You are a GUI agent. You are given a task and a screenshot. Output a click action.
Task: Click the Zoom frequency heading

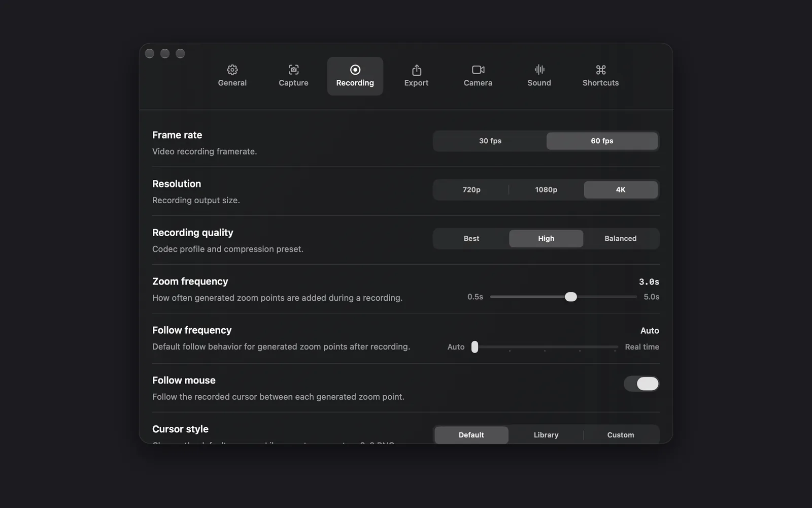pyautogui.click(x=190, y=281)
